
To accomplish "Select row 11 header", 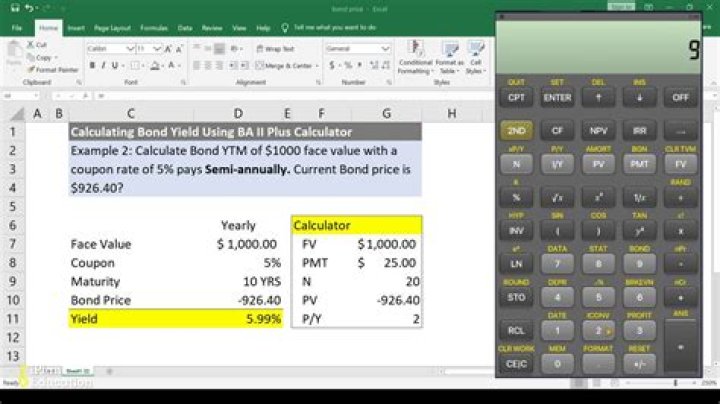I will pyautogui.click(x=12, y=319).
